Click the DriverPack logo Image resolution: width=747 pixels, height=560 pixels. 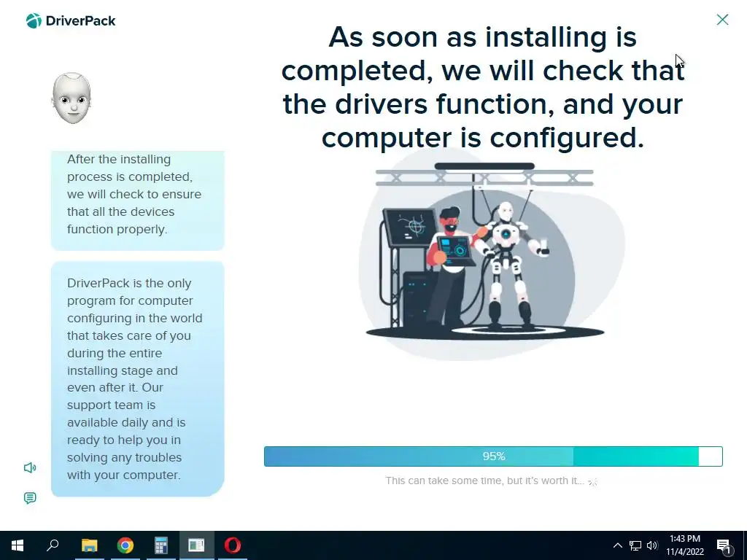tap(71, 21)
